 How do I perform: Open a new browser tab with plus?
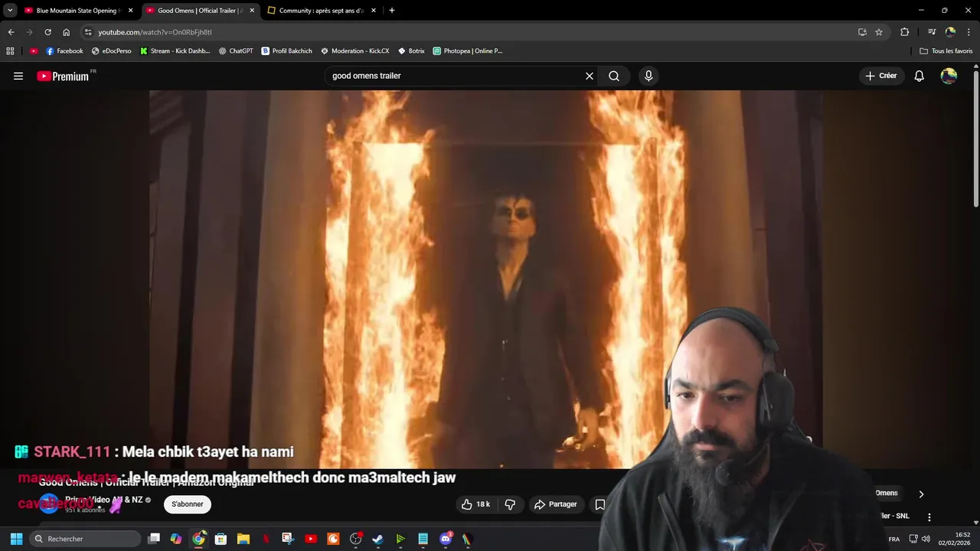(x=392, y=11)
